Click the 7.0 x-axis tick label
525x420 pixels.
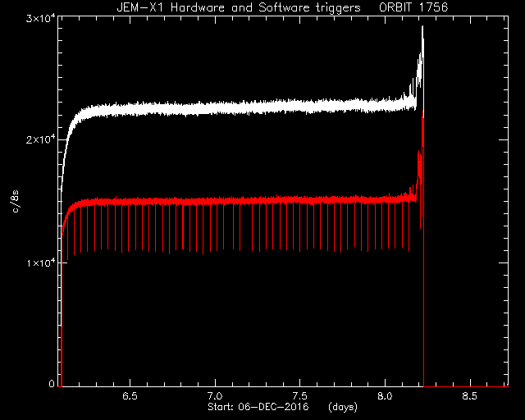[215, 396]
